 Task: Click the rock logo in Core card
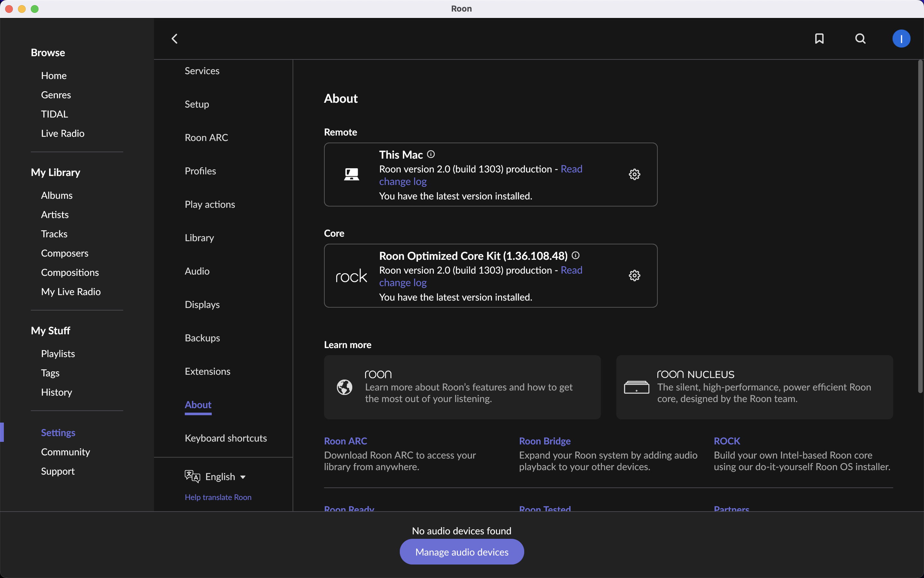(x=351, y=276)
